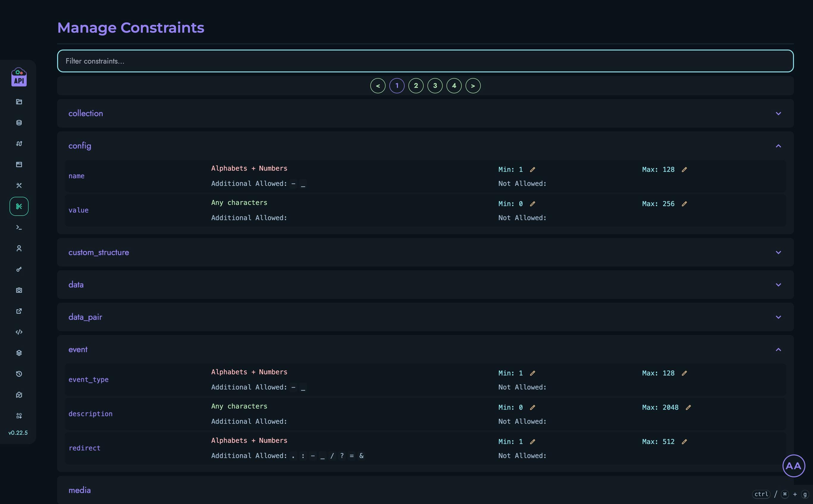The image size is (813, 504).
Task: Go to page 3 of constraints
Action: (x=435, y=86)
